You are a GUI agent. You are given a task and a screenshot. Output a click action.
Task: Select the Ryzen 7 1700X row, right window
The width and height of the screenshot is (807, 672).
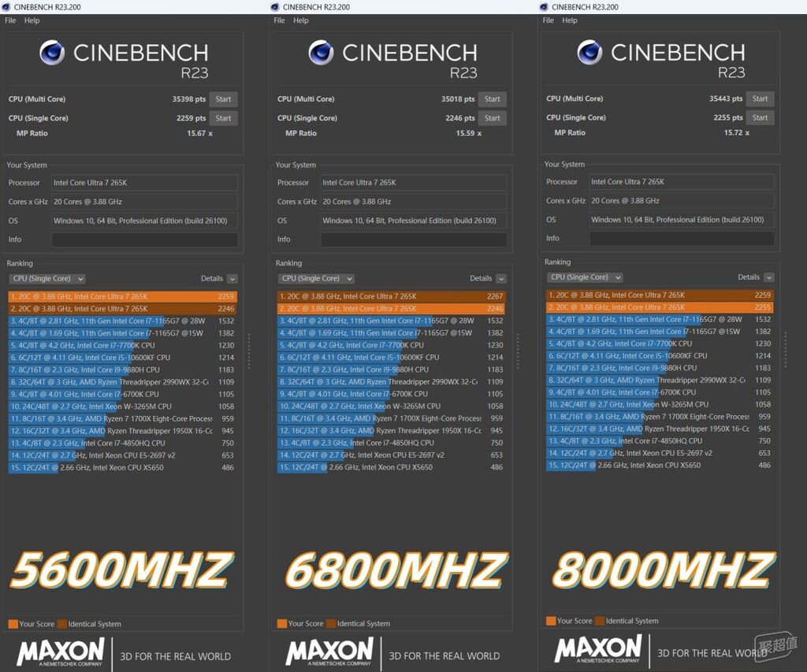point(660,417)
